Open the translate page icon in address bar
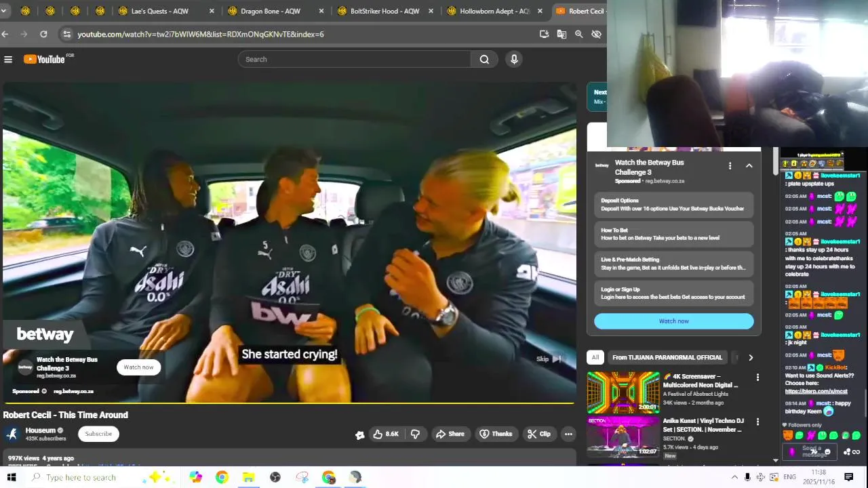This screenshot has height=488, width=868. tap(561, 34)
